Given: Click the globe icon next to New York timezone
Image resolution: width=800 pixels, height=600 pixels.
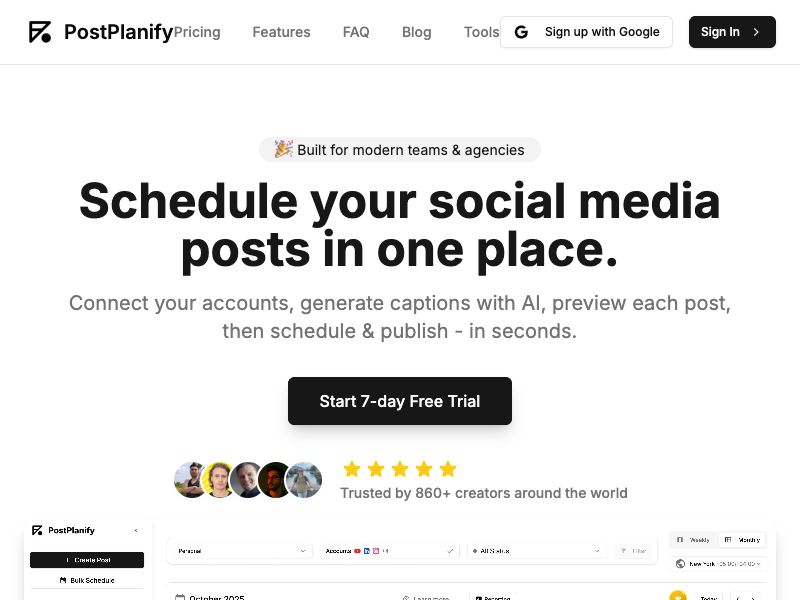Looking at the screenshot, I should point(680,564).
